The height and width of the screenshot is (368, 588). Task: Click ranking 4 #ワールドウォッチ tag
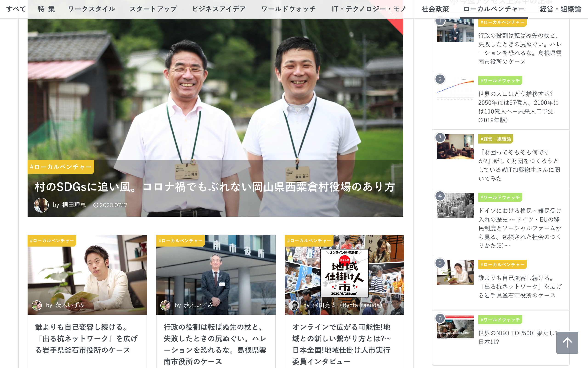point(500,197)
